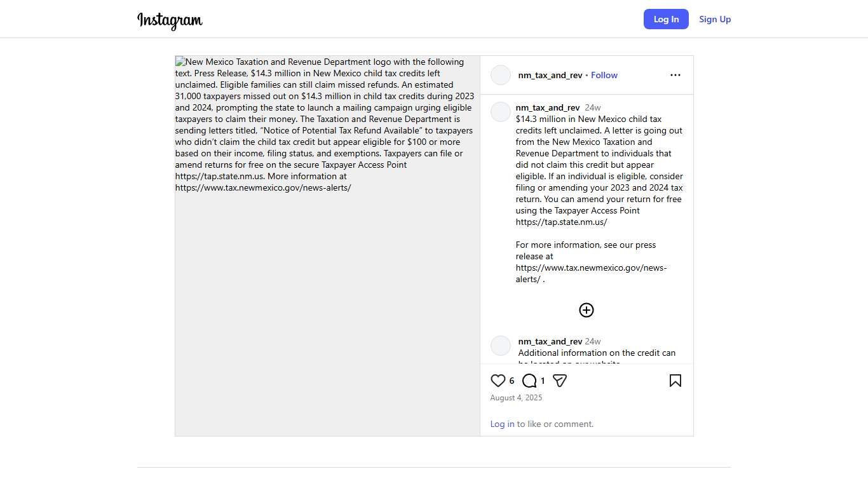This screenshot has height=488, width=868.
Task: Load more comments with the plus icon
Action: 586,310
